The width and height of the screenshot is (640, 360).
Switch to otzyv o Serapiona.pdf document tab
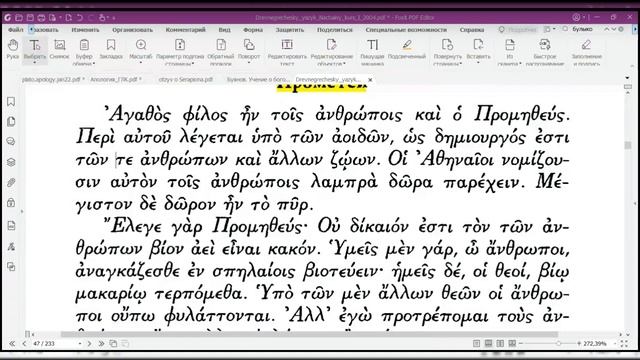[186, 80]
